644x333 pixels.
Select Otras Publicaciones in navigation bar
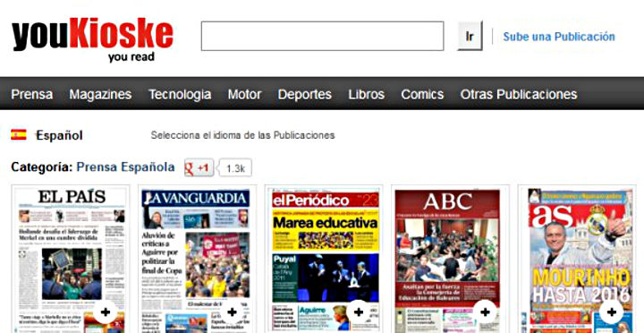(519, 94)
